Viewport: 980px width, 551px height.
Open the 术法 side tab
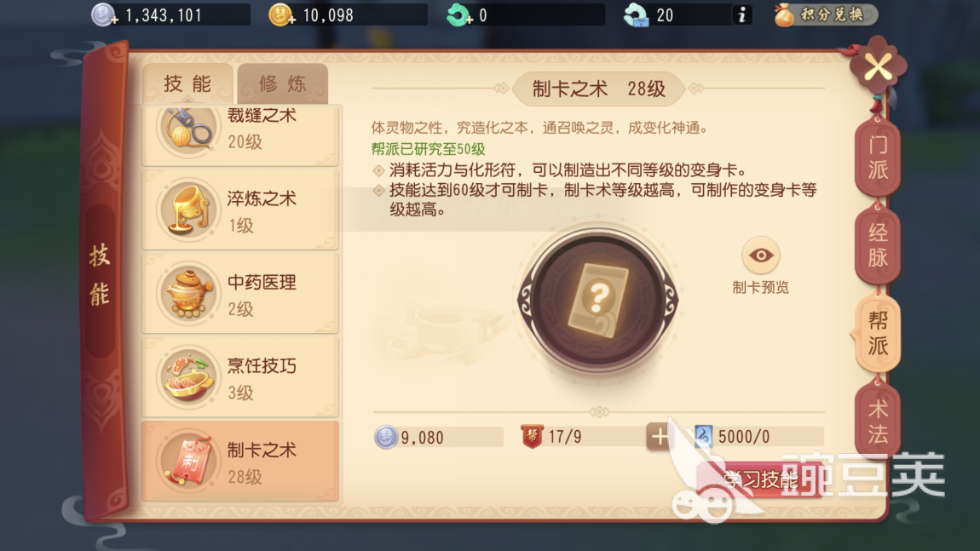[878, 421]
